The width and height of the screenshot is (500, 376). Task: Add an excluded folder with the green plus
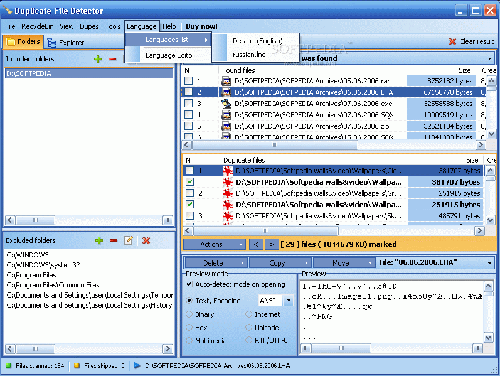point(99,240)
